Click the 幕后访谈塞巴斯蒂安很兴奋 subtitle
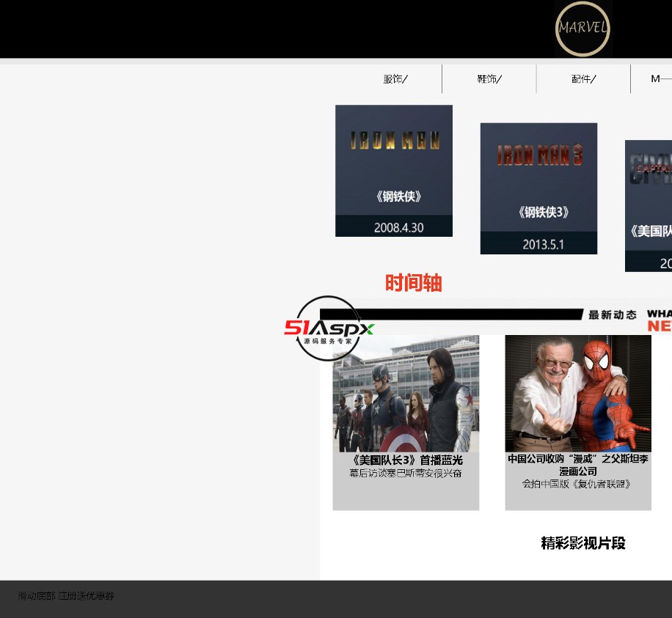 406,474
